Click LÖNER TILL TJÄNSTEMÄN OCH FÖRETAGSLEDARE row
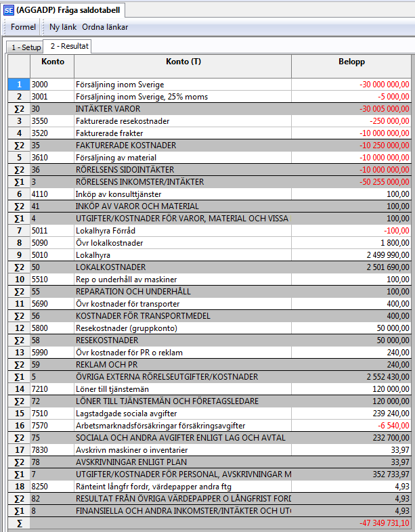Viewport: 415px width, 532px height. [x=210, y=401]
